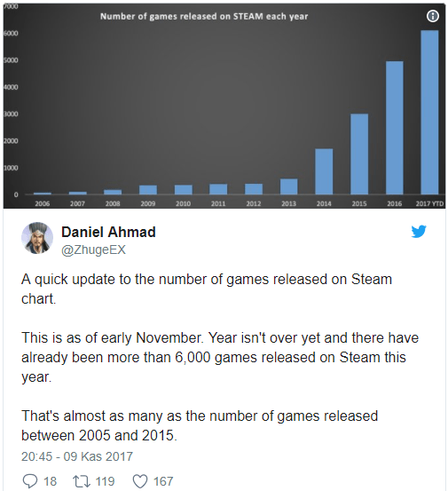Click the 167 likes count
Image resolution: width=448 pixels, height=491 pixels.
pos(163,481)
